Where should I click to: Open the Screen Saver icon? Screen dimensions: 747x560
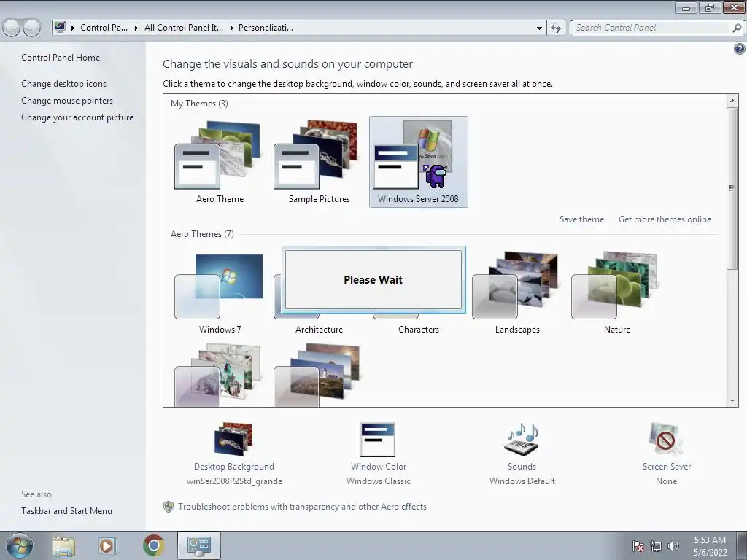click(666, 440)
